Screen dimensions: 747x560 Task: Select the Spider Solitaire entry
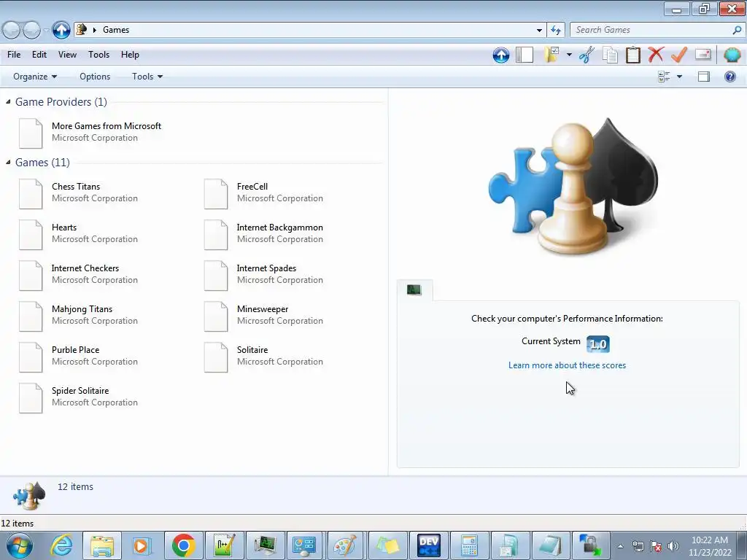(x=79, y=397)
